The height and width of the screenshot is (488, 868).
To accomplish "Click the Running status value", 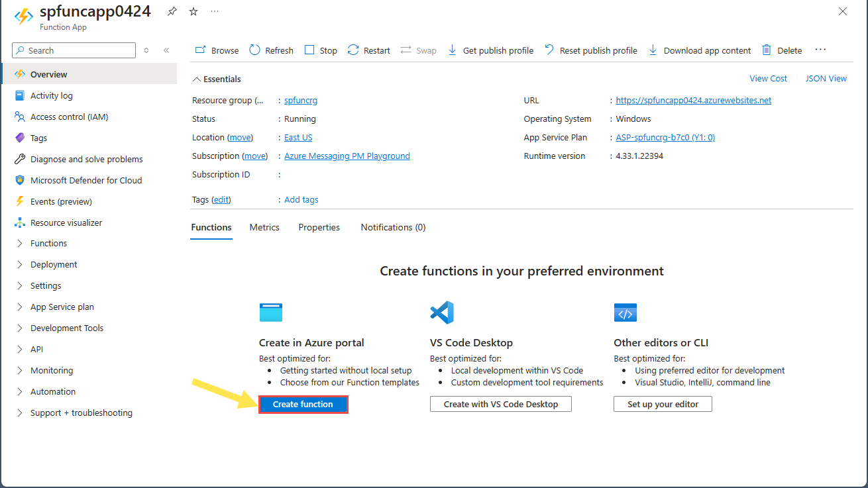I will (300, 119).
